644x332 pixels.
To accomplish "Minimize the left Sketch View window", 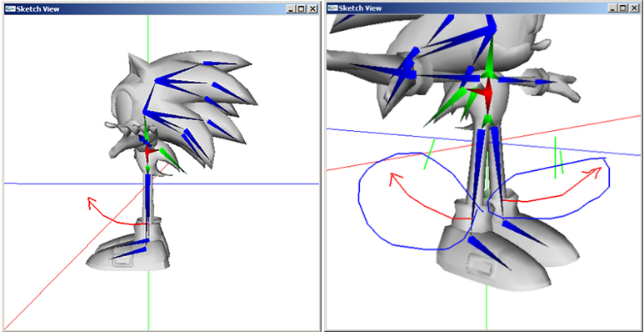I will 292,9.
